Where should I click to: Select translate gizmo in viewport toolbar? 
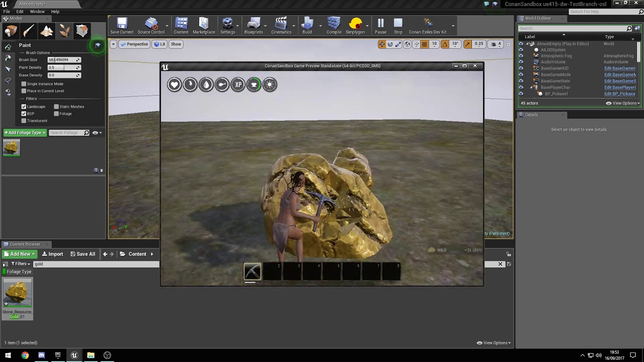[x=382, y=44]
